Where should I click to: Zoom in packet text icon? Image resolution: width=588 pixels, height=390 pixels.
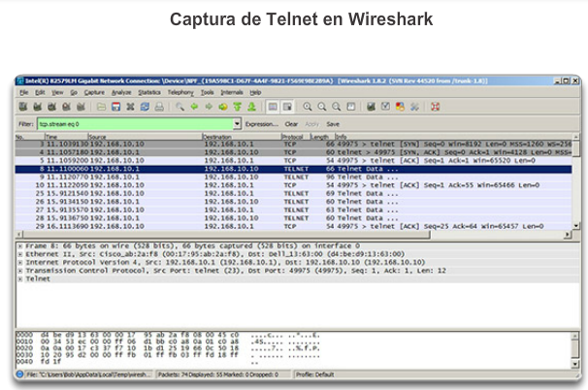click(x=308, y=107)
